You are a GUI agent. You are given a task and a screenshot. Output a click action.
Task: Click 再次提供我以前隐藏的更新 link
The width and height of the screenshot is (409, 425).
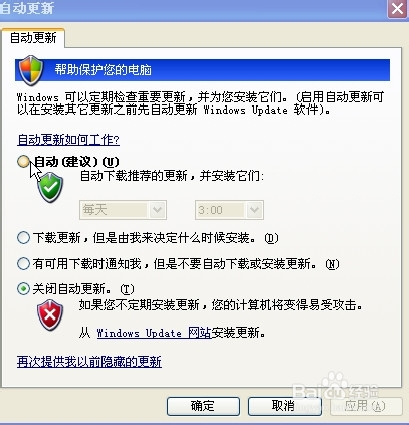point(89,362)
